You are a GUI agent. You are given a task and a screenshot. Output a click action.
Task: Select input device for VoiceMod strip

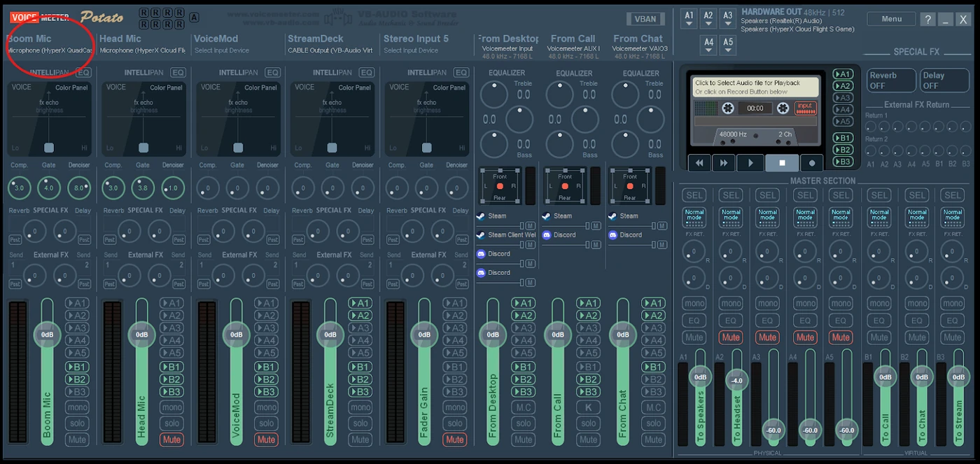pos(222,50)
